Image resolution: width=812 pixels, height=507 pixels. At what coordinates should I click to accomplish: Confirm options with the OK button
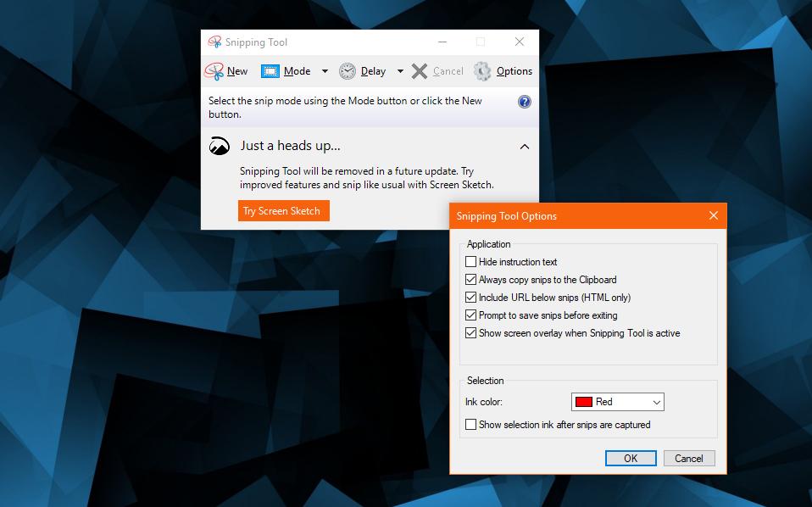[x=631, y=459]
